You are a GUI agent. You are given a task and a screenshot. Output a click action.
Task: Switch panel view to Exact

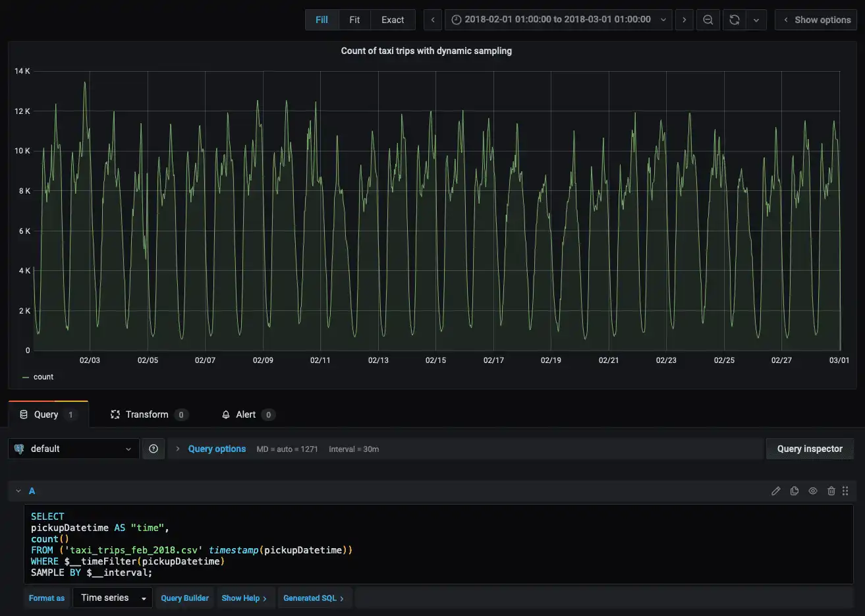(x=393, y=20)
